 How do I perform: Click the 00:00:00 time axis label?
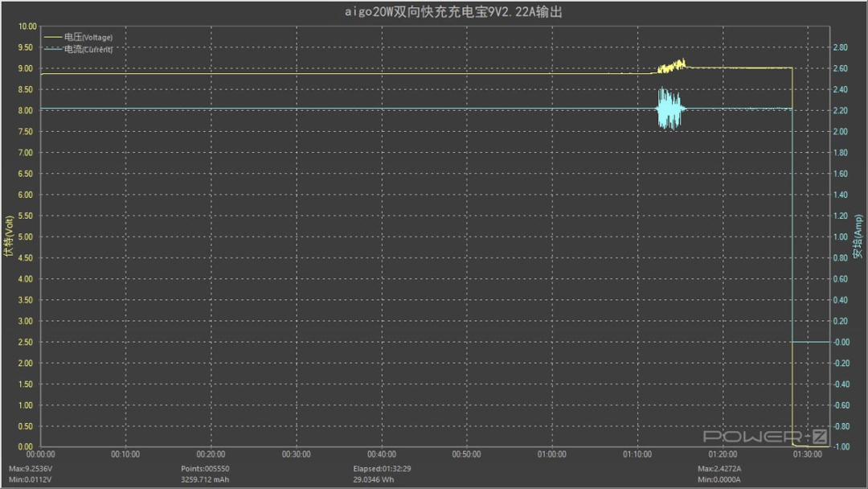(x=40, y=454)
